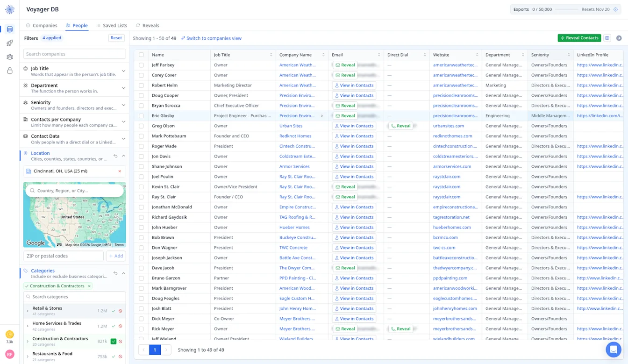Click the exports info icon
The width and height of the screenshot is (628, 364).
(615, 9)
